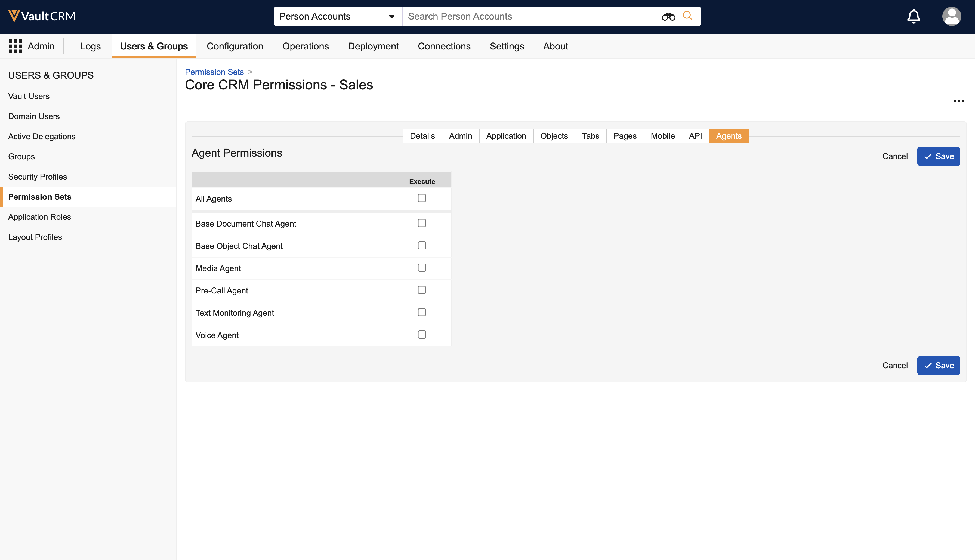The height and width of the screenshot is (560, 975).
Task: Enable Execute for All Agents
Action: [422, 198]
